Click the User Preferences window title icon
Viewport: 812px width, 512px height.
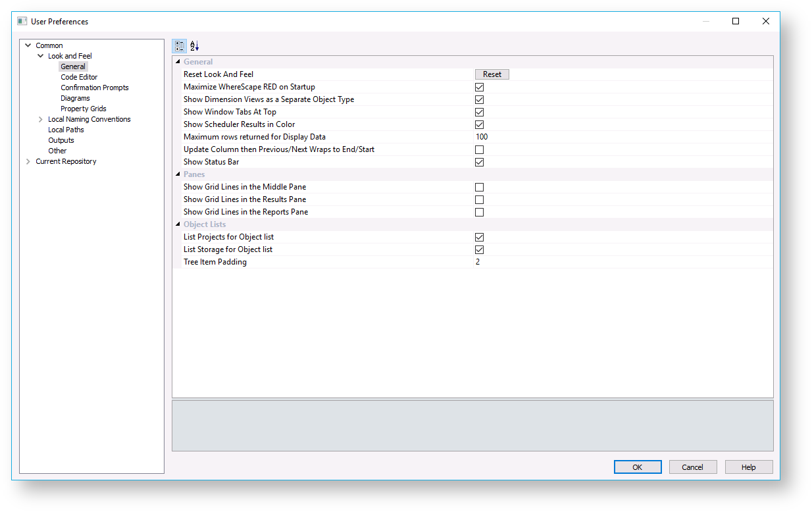click(22, 21)
